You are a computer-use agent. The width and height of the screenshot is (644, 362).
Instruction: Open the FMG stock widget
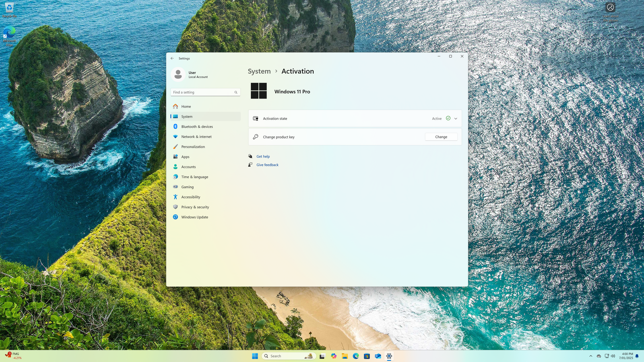click(13, 356)
